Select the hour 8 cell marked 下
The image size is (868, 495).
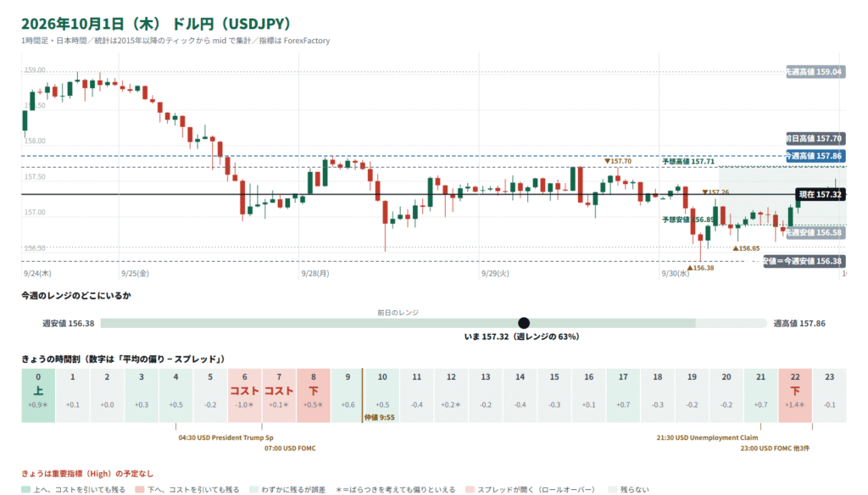[x=314, y=395]
